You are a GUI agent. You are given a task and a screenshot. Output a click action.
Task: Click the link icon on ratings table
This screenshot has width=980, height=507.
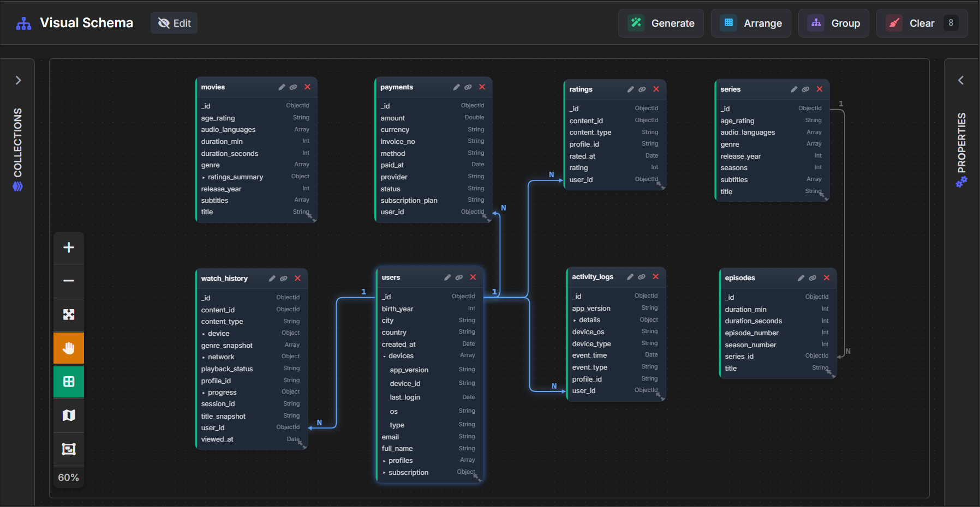pos(642,89)
